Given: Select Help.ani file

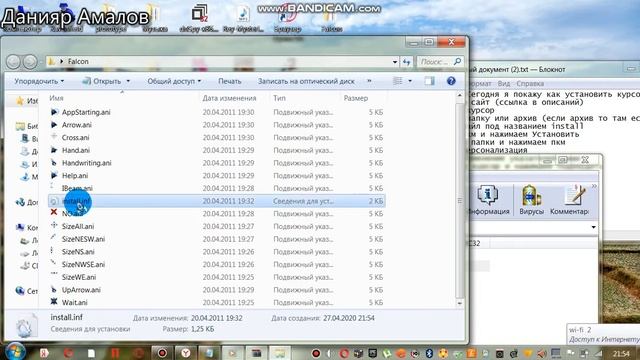Looking at the screenshot, I should click(75, 175).
